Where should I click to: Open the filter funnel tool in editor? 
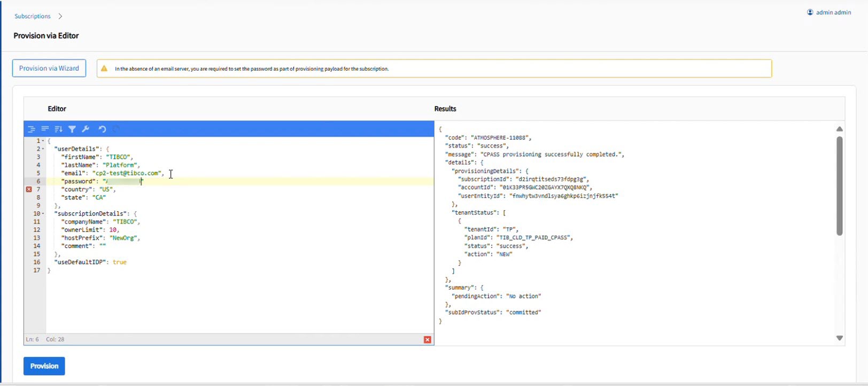pyautogui.click(x=72, y=129)
